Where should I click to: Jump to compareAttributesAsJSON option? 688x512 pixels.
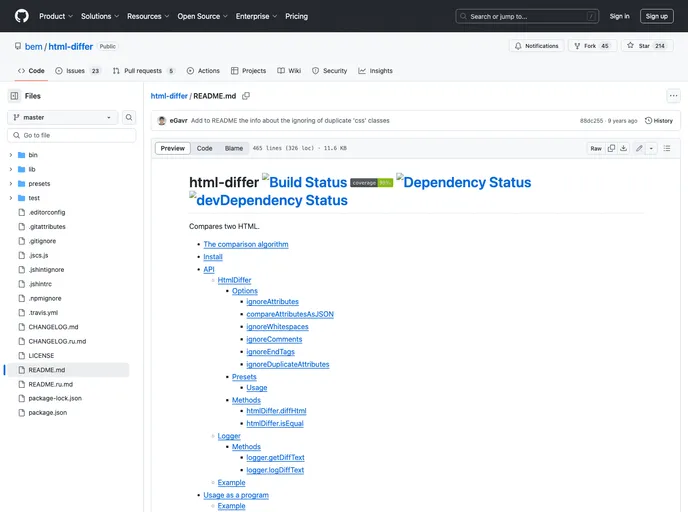(290, 314)
